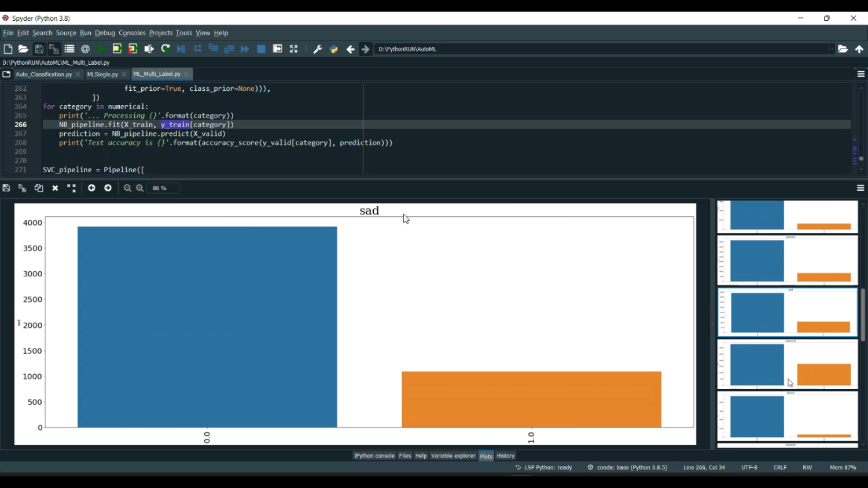868x488 pixels.
Task: Open the editor pane options menu
Action: tap(860, 74)
